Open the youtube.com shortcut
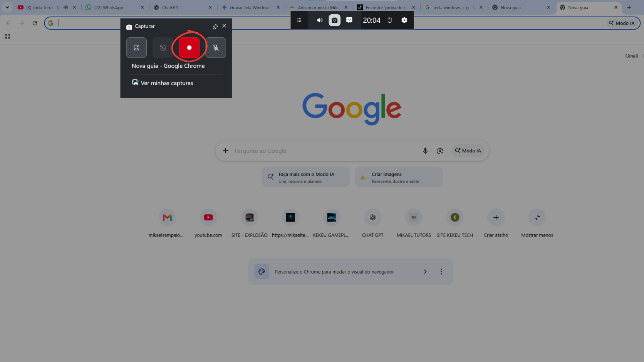The width and height of the screenshot is (644, 362). click(208, 223)
